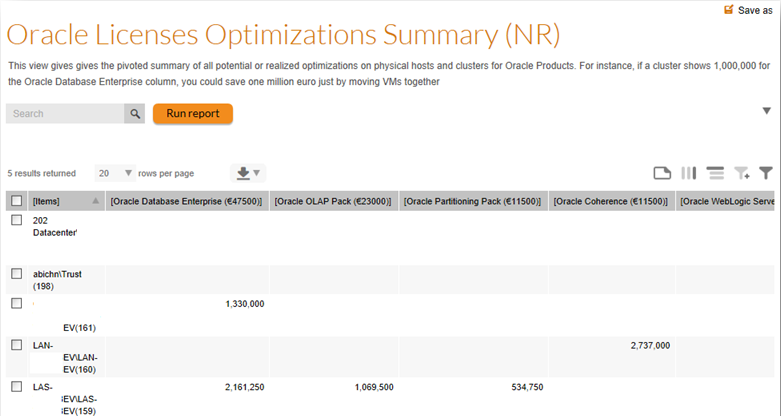This screenshot has height=416, width=781.
Task: Click the 2,161,250 cell value
Action: [x=245, y=387]
